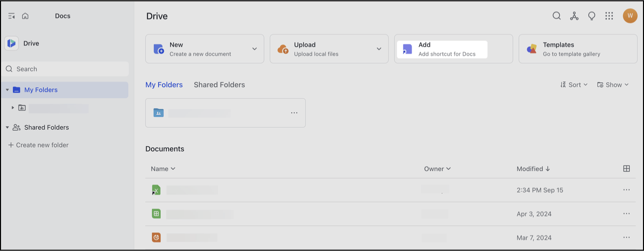Screen dimensions: 644x251
Task: Click the search magnifier icon in header
Action: (556, 16)
